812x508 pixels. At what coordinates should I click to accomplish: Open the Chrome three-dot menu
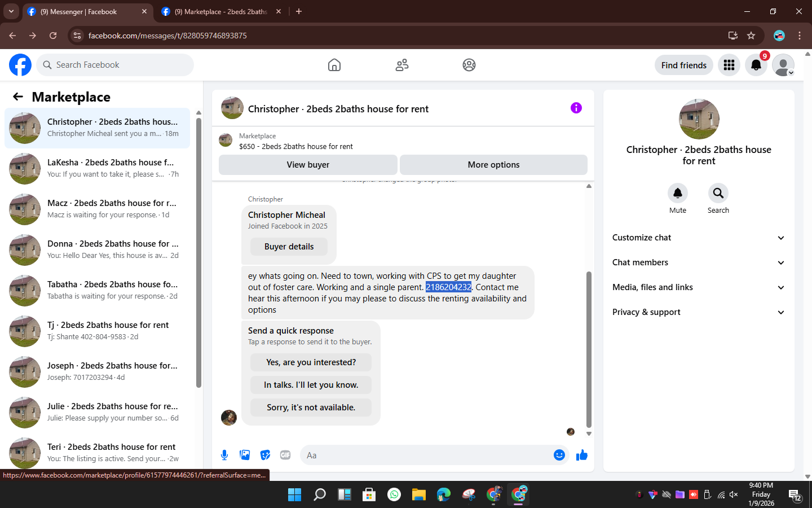click(800, 36)
